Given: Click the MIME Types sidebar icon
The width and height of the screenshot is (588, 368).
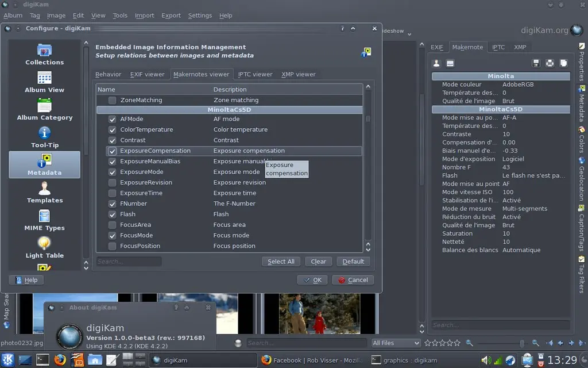Looking at the screenshot, I should 44,220.
